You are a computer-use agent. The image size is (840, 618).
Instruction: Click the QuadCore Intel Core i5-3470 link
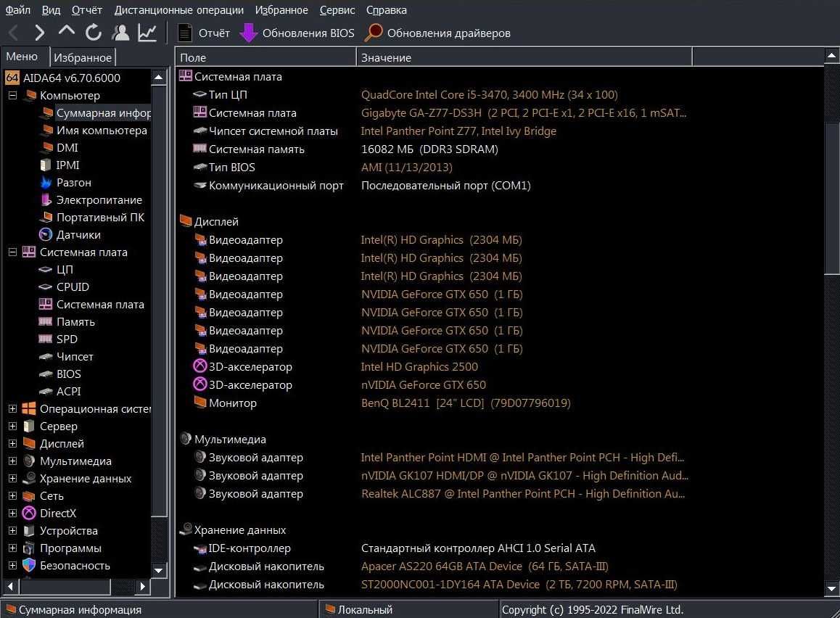[489, 95]
